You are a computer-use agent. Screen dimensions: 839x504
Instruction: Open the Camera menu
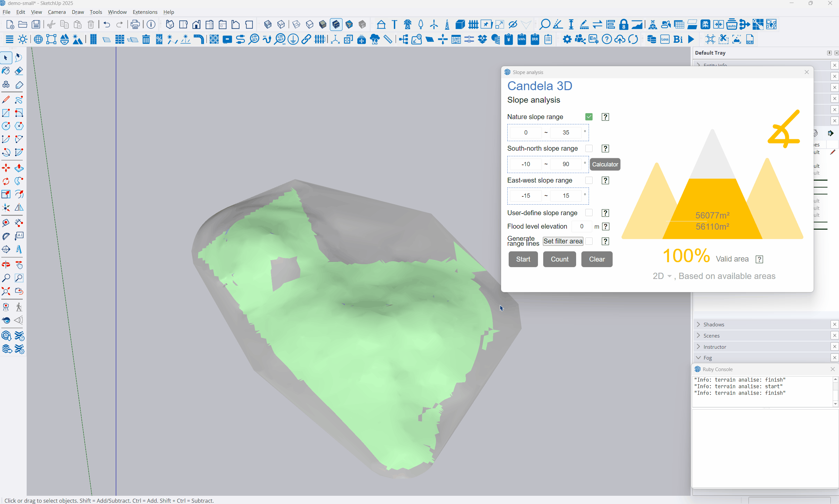point(57,12)
